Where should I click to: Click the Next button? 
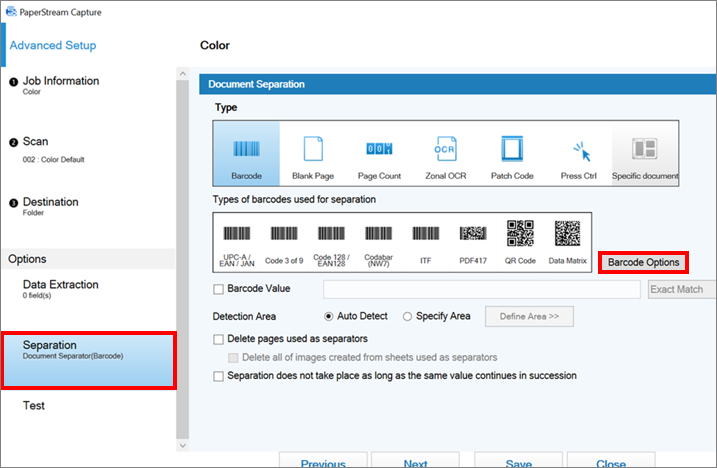tap(415, 461)
